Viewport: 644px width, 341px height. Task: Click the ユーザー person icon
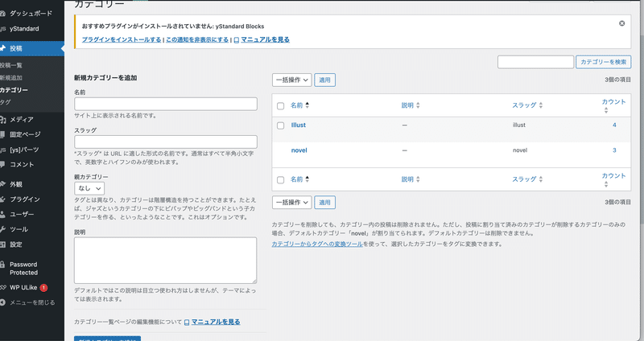(x=3, y=214)
